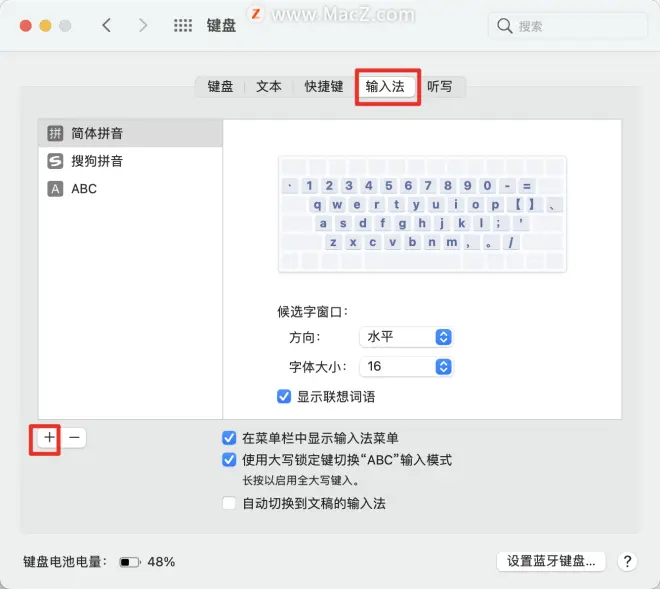Click the search magnifier icon
This screenshot has width=660, height=589.
coord(504,26)
